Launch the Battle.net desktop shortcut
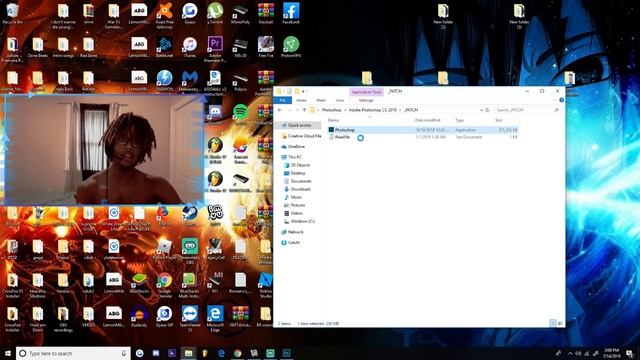Screen dimensions: 640x360 tap(164, 47)
